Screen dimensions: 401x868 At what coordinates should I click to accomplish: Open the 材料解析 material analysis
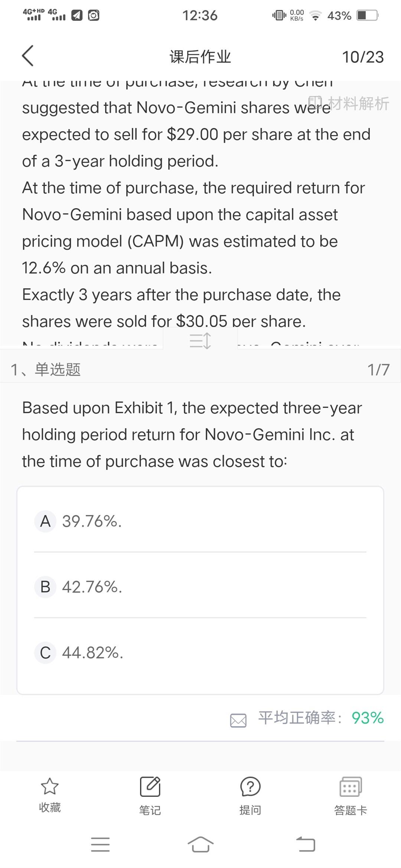[349, 103]
